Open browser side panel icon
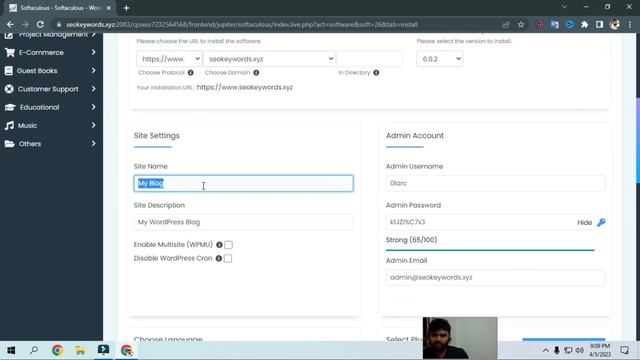 click(x=599, y=24)
